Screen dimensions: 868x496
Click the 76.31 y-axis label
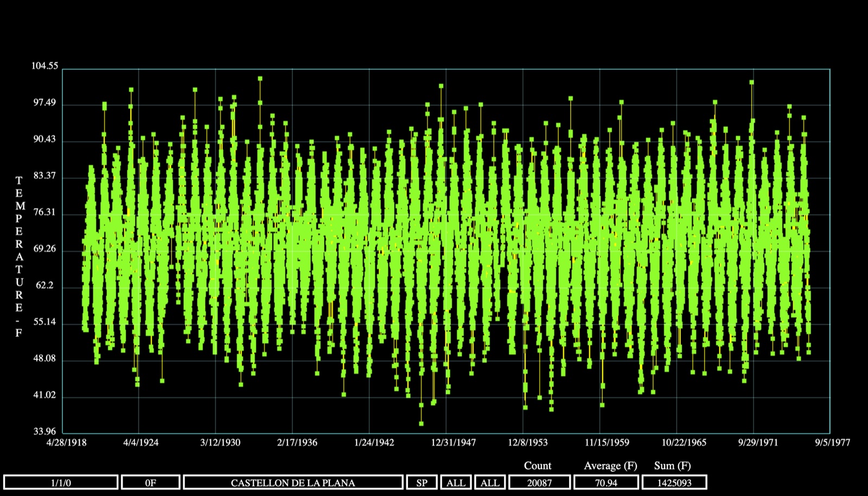(x=44, y=212)
